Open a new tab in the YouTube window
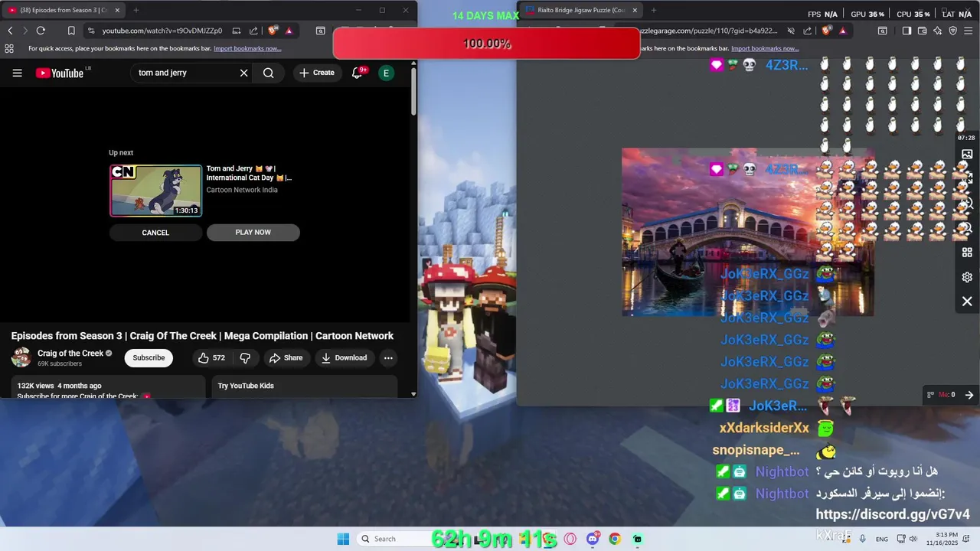This screenshot has height=551, width=980. (x=136, y=10)
